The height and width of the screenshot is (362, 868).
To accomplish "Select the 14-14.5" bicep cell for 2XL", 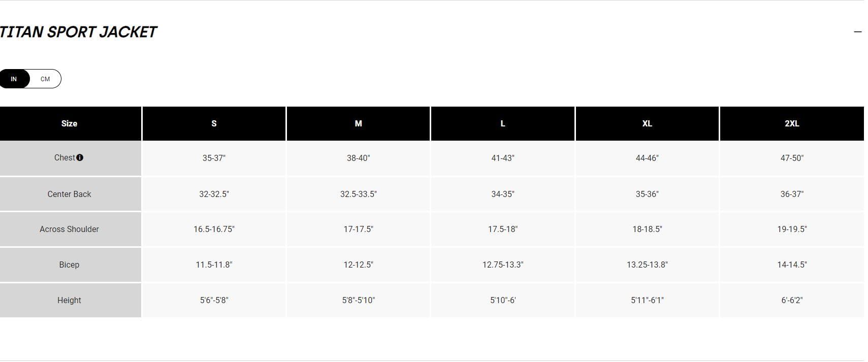I will point(792,265).
